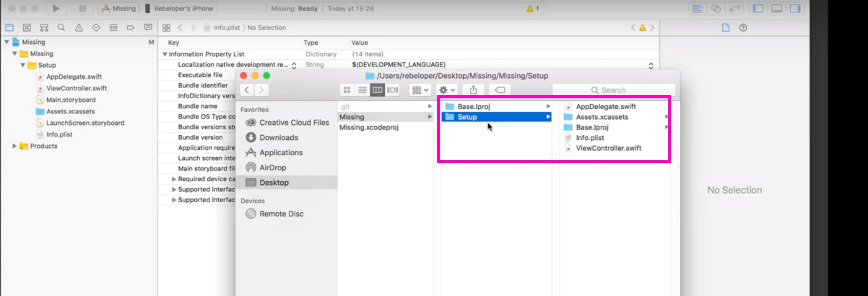Switch Finder to list view

pos(362,90)
